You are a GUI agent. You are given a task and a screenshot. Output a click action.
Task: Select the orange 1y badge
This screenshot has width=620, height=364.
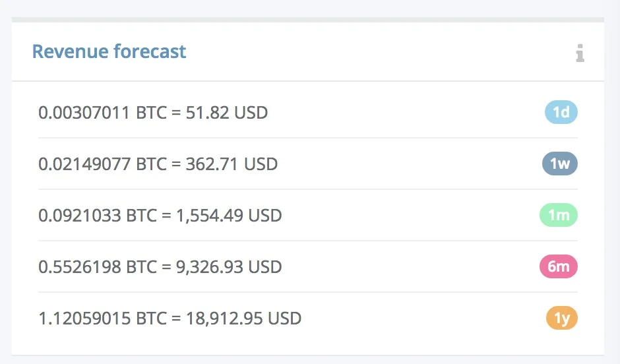click(561, 318)
